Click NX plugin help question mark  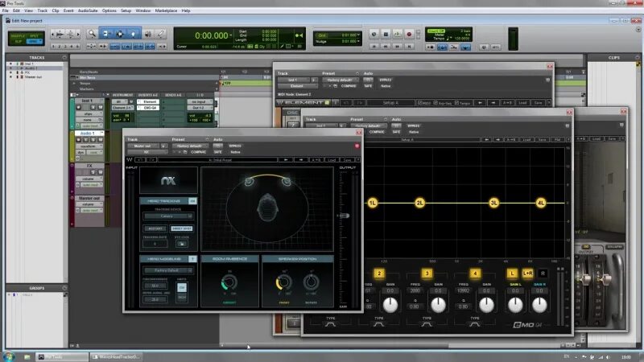[357, 159]
